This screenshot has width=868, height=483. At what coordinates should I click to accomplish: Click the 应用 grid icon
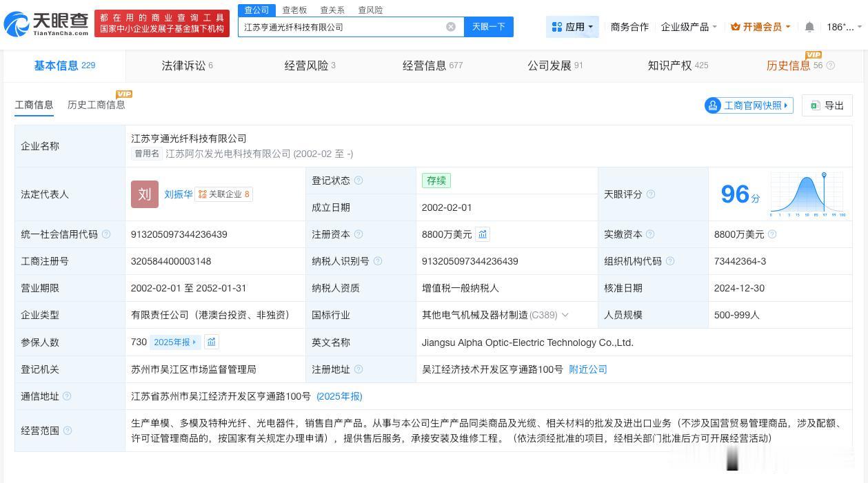click(557, 27)
